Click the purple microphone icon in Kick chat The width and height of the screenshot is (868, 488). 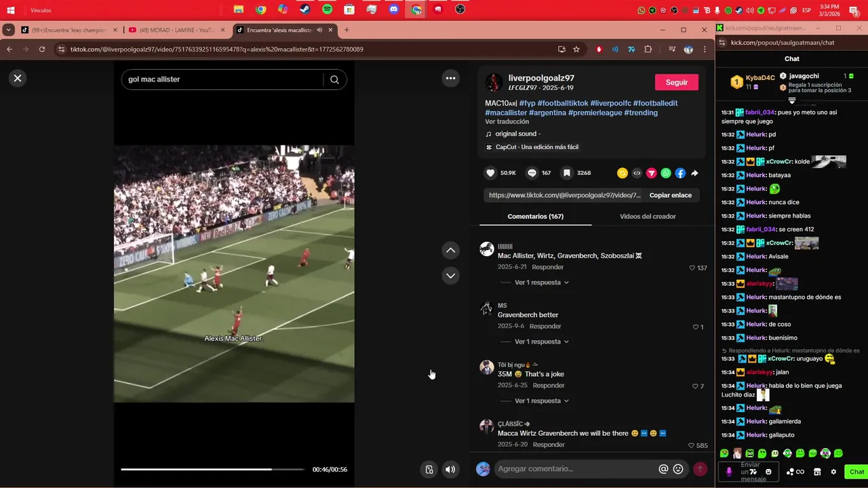pos(729,472)
